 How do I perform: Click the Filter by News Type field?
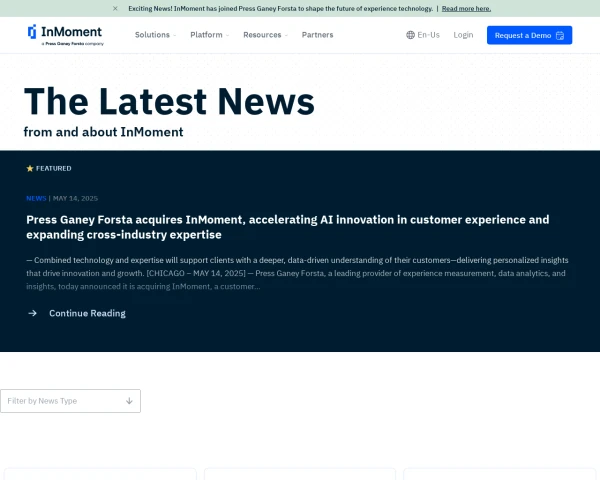click(60, 401)
